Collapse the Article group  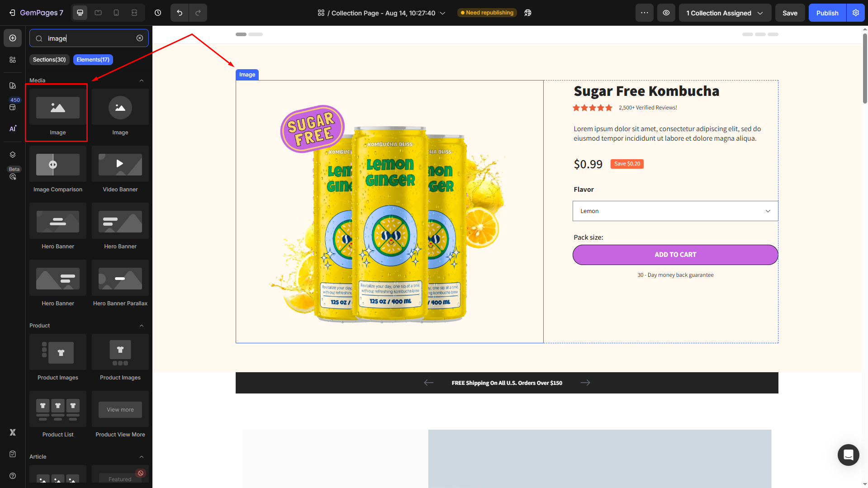[x=142, y=457]
